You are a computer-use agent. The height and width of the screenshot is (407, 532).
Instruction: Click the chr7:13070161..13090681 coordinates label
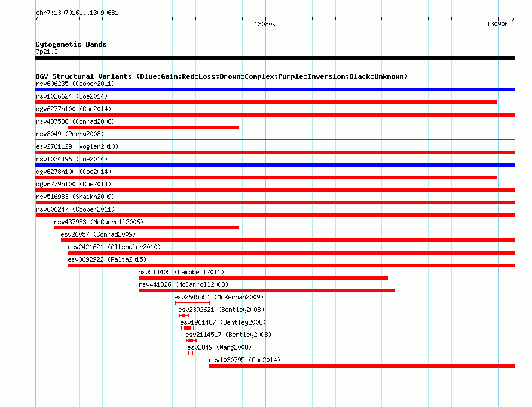point(77,13)
